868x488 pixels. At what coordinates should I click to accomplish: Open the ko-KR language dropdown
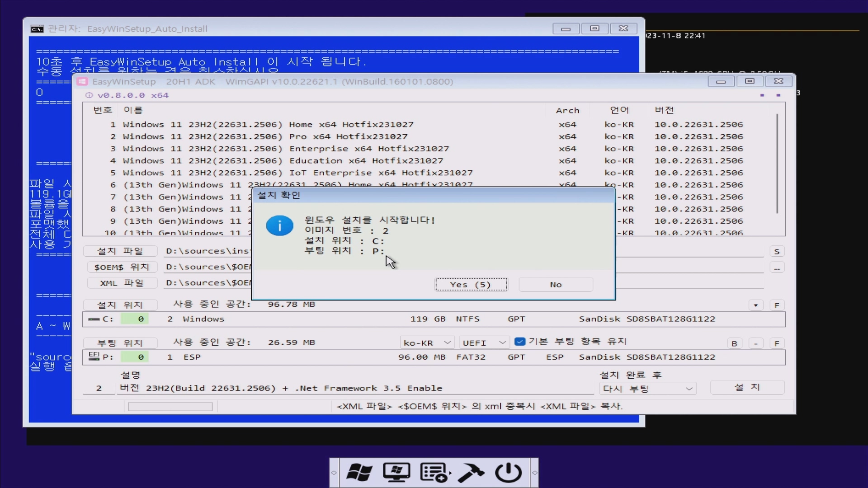point(427,343)
